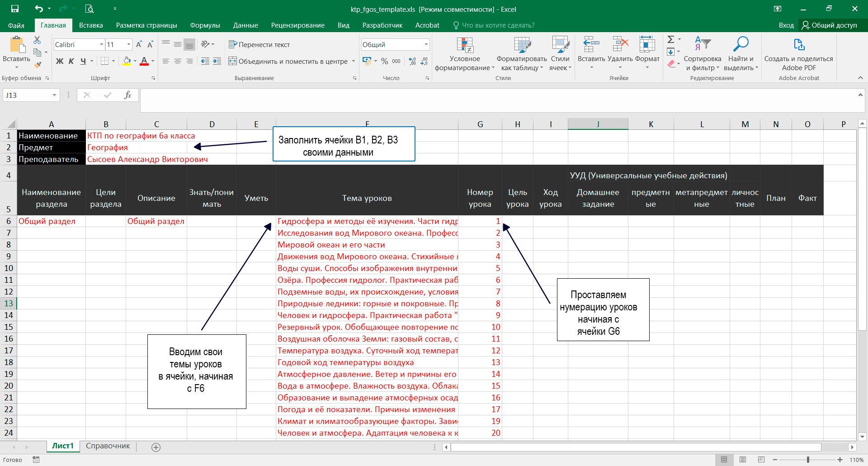Open the Формулы ribbon tab
Image resolution: width=868 pixels, height=466 pixels.
pos(205,25)
